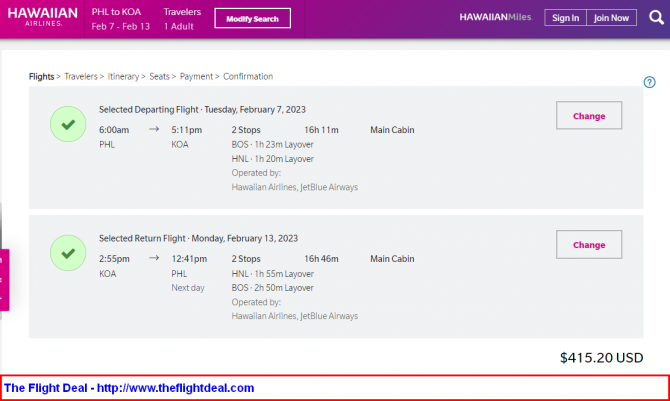Open the search magnifier icon

(x=656, y=18)
